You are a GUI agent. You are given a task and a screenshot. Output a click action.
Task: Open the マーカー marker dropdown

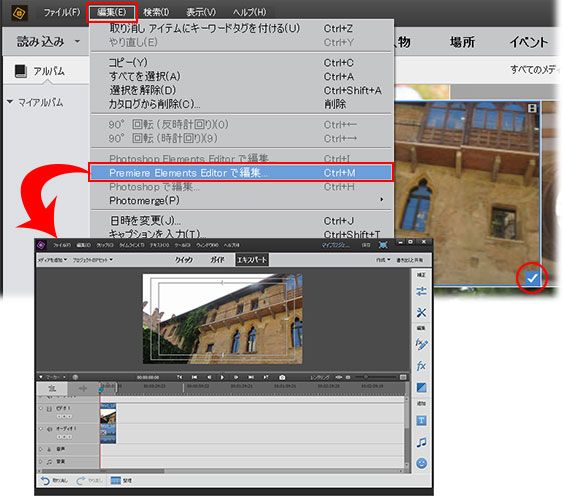tap(53, 377)
